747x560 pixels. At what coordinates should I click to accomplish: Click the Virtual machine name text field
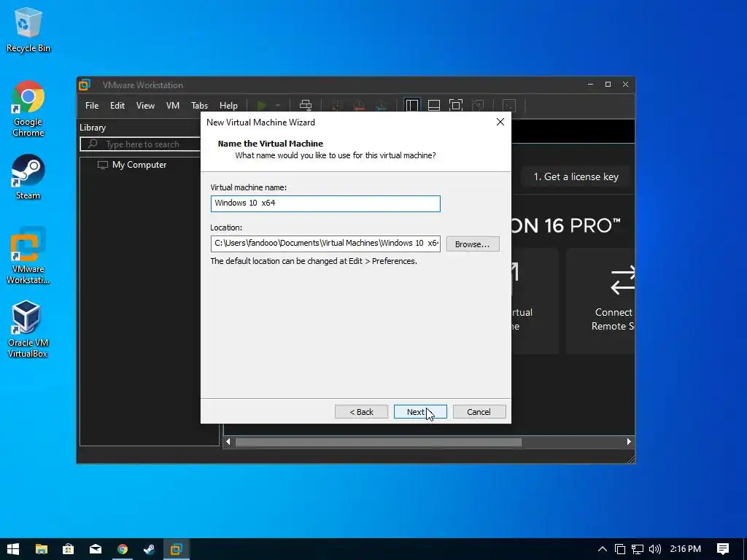pyautogui.click(x=325, y=203)
